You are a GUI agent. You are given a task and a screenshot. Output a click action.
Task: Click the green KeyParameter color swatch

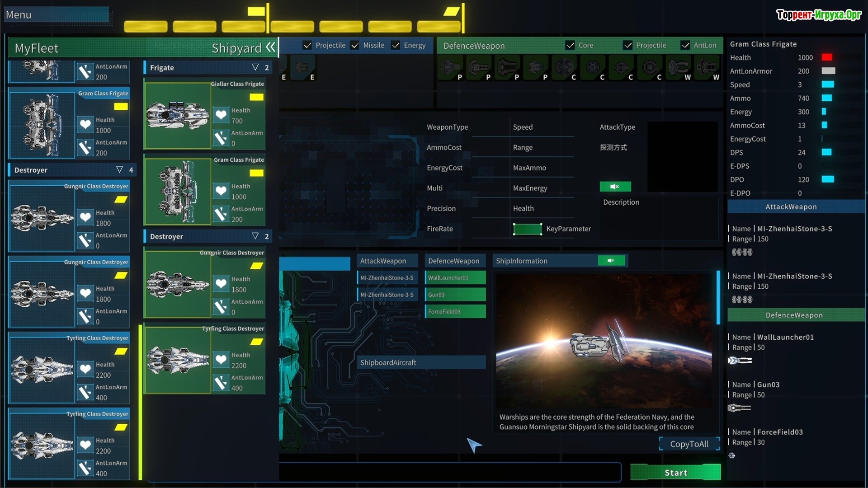pyautogui.click(x=527, y=229)
